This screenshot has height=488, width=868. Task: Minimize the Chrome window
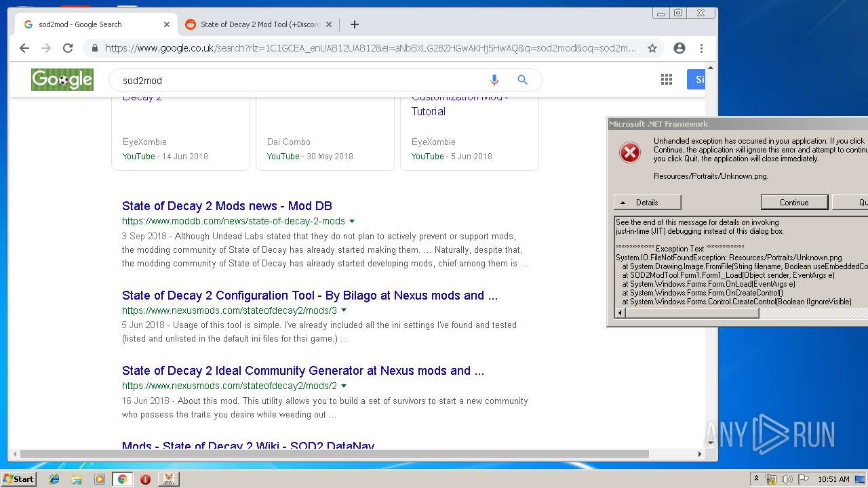pyautogui.click(x=661, y=13)
